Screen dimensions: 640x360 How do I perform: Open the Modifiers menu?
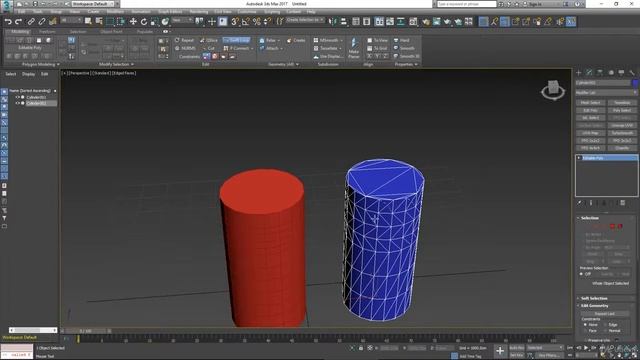click(x=115, y=12)
